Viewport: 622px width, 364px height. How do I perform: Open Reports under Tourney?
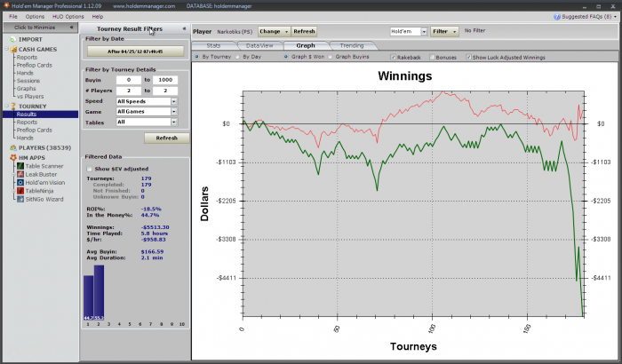[27, 123]
